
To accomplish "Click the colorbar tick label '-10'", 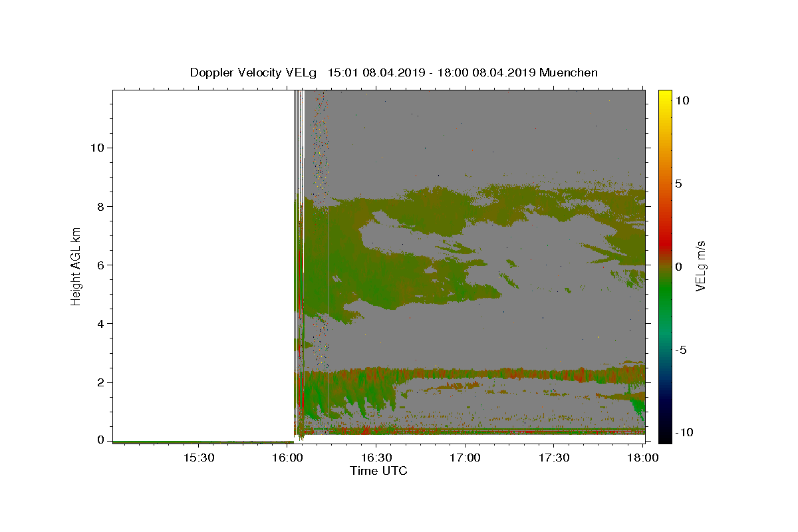I will [x=683, y=432].
